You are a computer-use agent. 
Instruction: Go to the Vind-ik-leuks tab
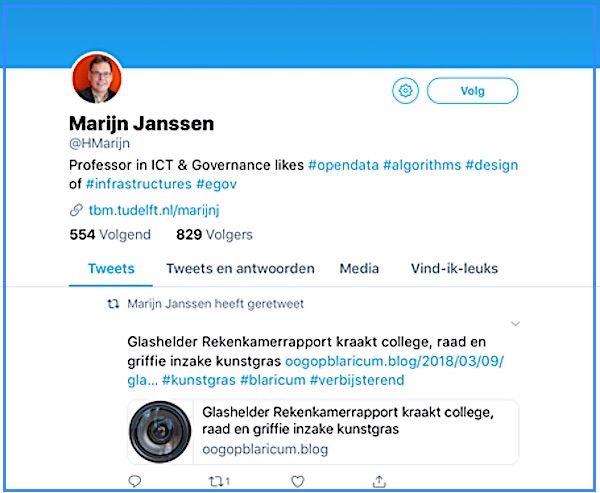point(454,269)
